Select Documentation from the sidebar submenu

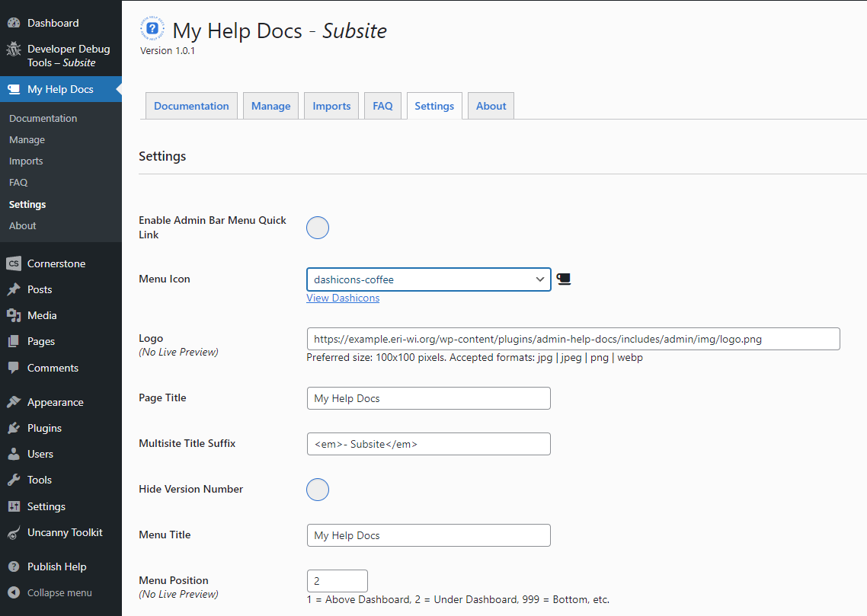coord(43,118)
